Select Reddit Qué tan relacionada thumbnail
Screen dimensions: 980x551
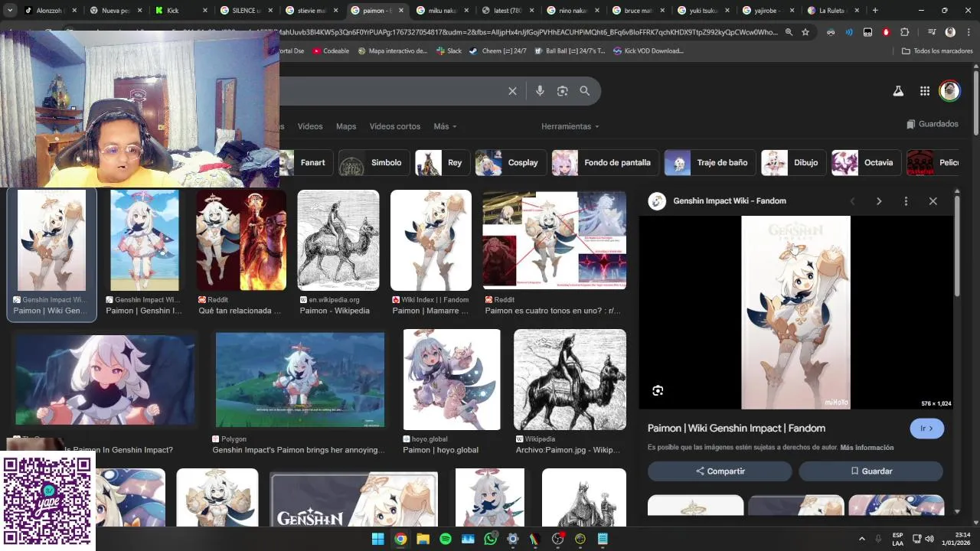(241, 240)
